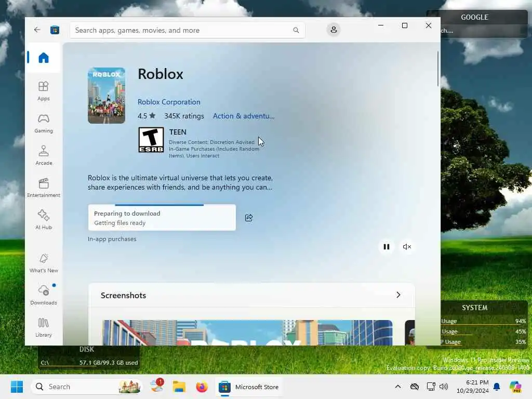Click the OneDrive cloud tray icon

click(414, 387)
